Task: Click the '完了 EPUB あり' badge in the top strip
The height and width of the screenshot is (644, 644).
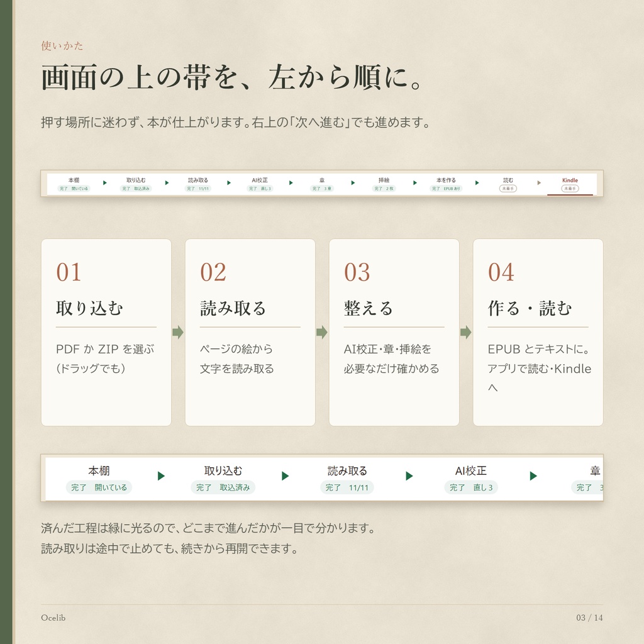Action: pyautogui.click(x=446, y=189)
